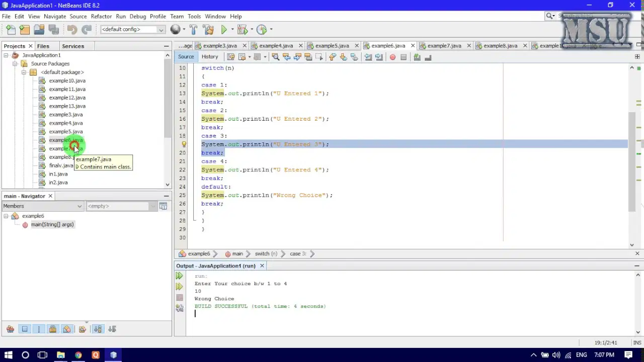Screen dimensions: 644x362
Task: Click the New Project toolbar icon
Action: click(x=24, y=30)
